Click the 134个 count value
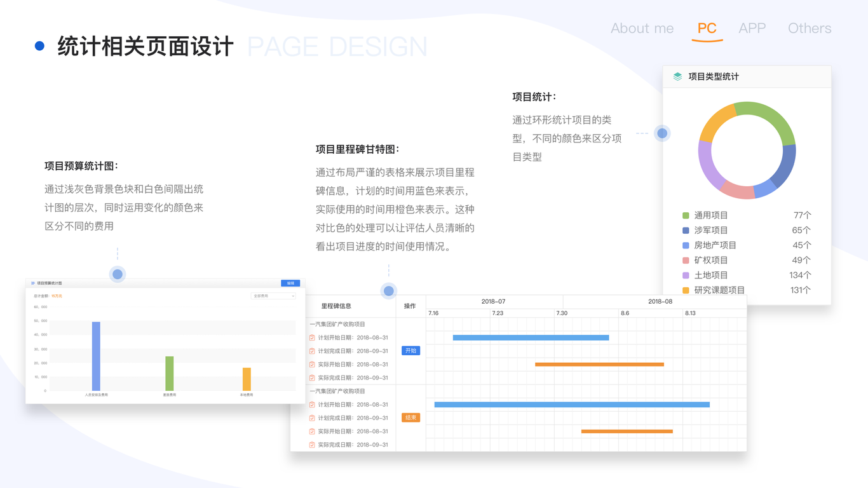 click(x=799, y=275)
